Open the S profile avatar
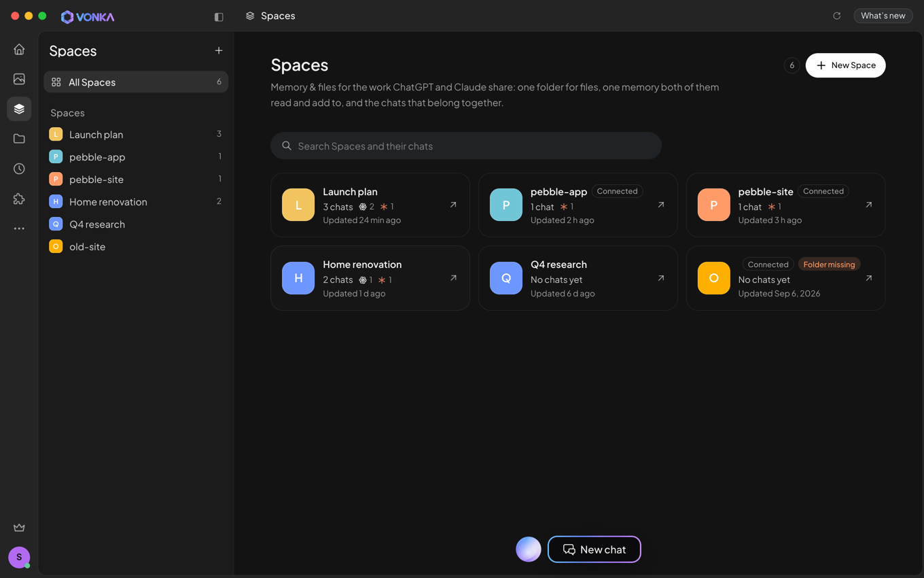This screenshot has height=578, width=924. 19,557
